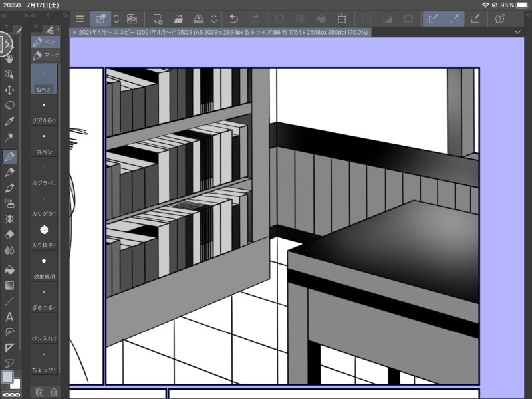Select the ペン sub tool group tab
Image resolution: width=532 pixels, height=399 pixels.
click(x=45, y=42)
